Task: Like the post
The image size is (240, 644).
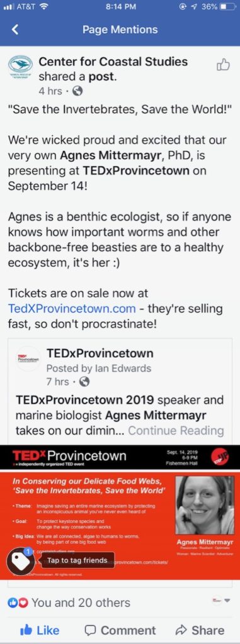Action: coord(40,630)
